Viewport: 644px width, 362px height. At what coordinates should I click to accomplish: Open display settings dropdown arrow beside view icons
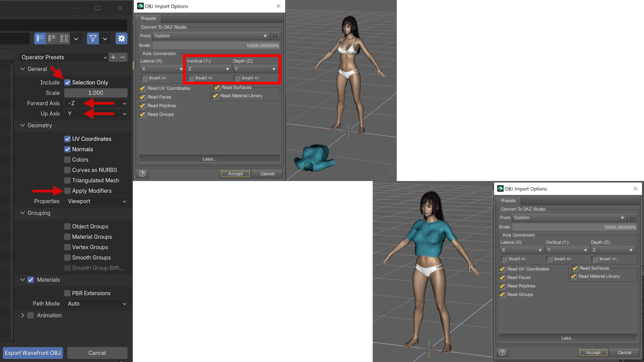76,39
